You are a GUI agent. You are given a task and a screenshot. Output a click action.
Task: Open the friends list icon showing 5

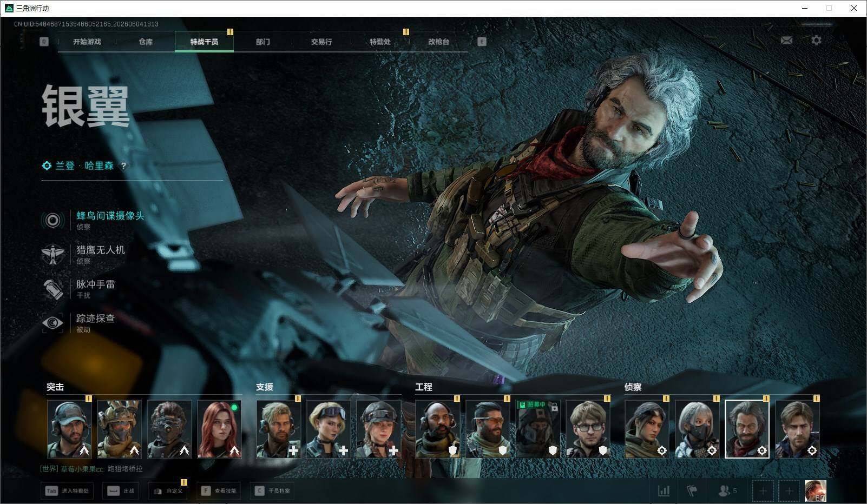point(727,491)
